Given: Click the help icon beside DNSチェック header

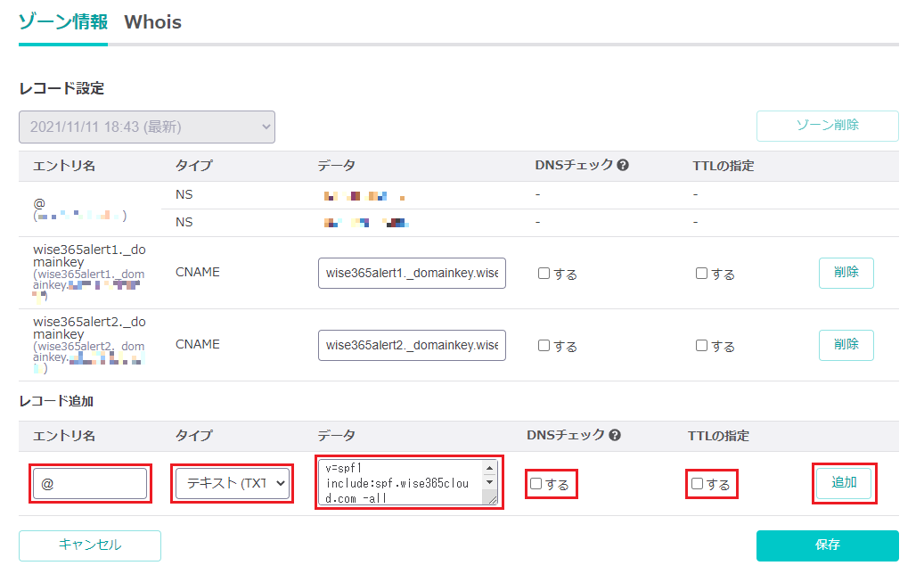Looking at the screenshot, I should [623, 166].
